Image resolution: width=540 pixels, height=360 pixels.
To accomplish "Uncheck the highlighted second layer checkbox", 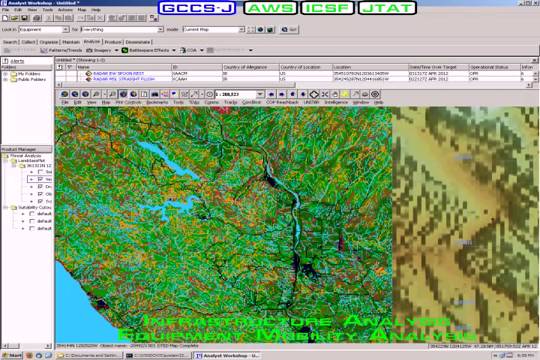I will click(40, 179).
